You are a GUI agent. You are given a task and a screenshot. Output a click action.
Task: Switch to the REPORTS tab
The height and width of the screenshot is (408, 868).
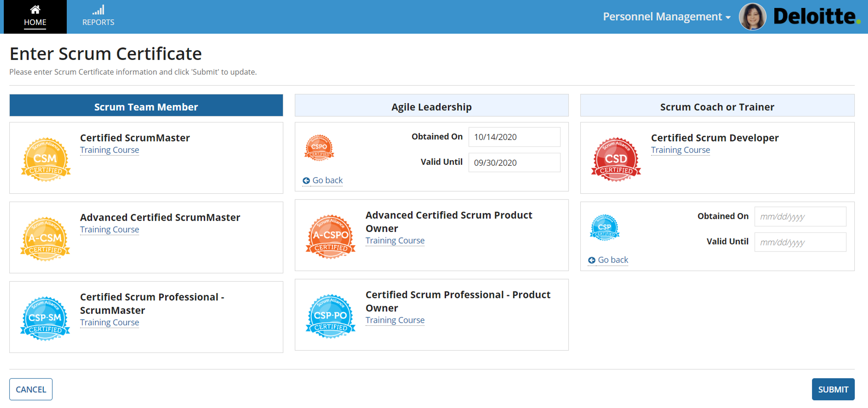point(98,17)
